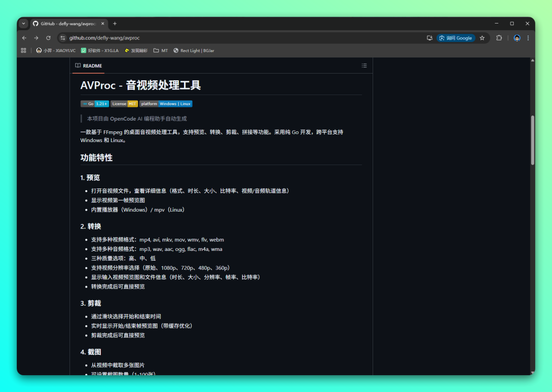Open the user profile avatar in toolbar

[517, 38]
